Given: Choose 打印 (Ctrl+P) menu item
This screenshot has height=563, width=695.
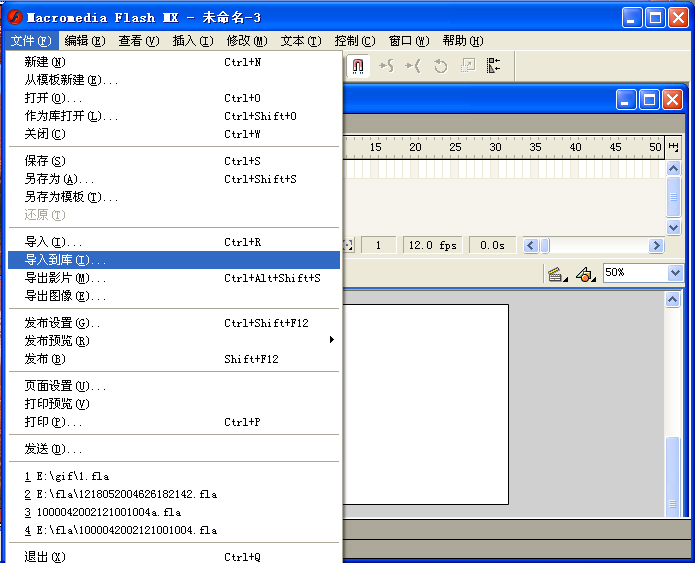Looking at the screenshot, I should pyautogui.click(x=174, y=422).
